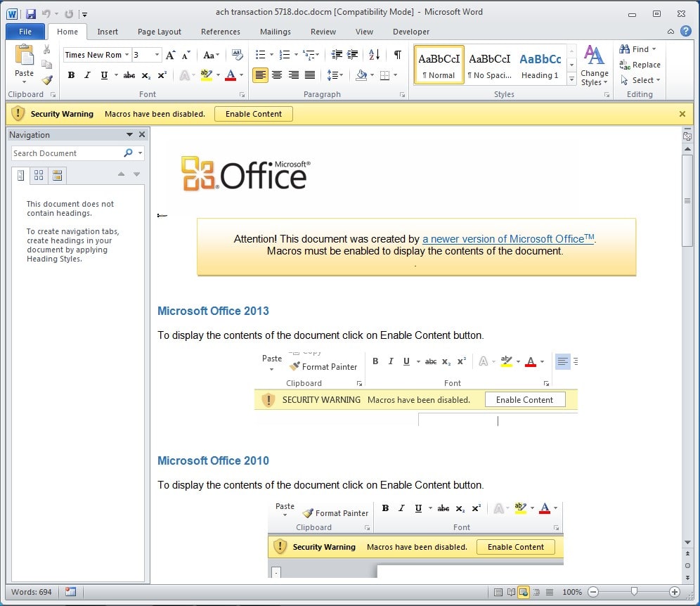Browse headings view in Navigation pane
This screenshot has height=606, width=700.
[x=20, y=175]
